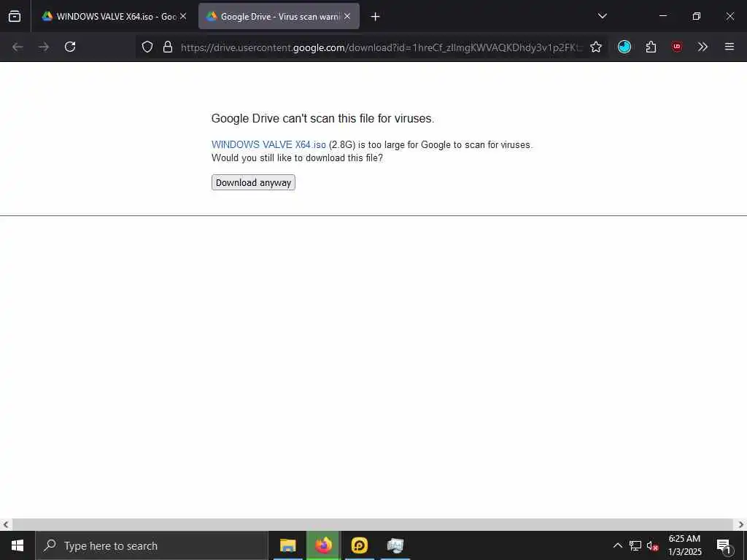Reload the current page
The width and height of the screenshot is (747, 560).
point(70,47)
